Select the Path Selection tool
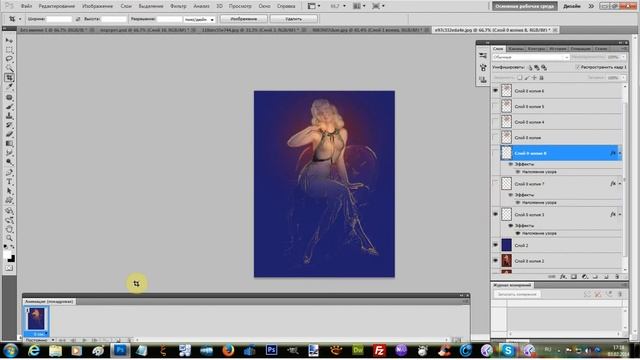Viewport: 640px width, 360px height. (9, 191)
